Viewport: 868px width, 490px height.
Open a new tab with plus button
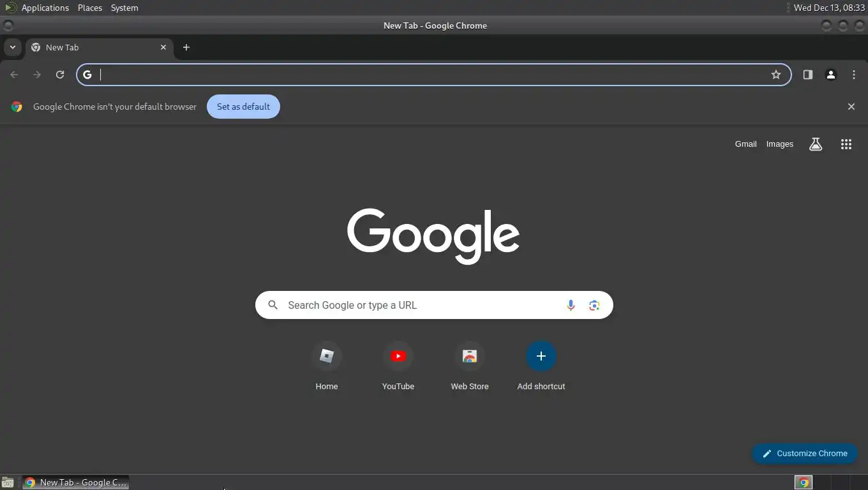186,47
